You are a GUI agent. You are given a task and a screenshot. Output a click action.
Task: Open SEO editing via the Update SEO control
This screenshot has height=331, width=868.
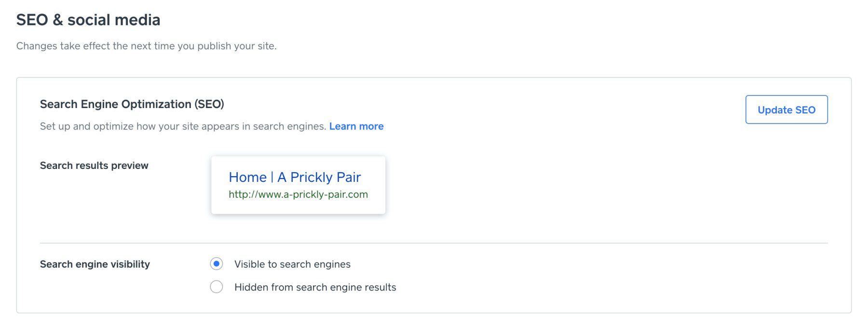tap(786, 110)
